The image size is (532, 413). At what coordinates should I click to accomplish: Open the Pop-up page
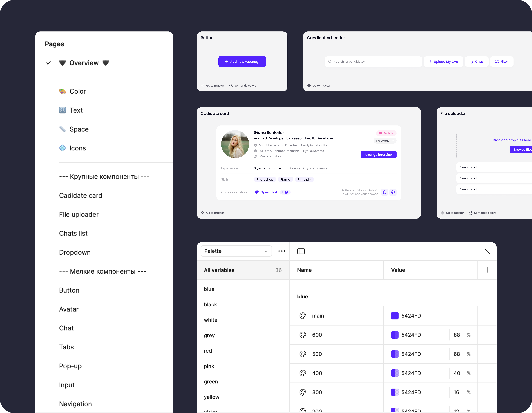[70, 366]
